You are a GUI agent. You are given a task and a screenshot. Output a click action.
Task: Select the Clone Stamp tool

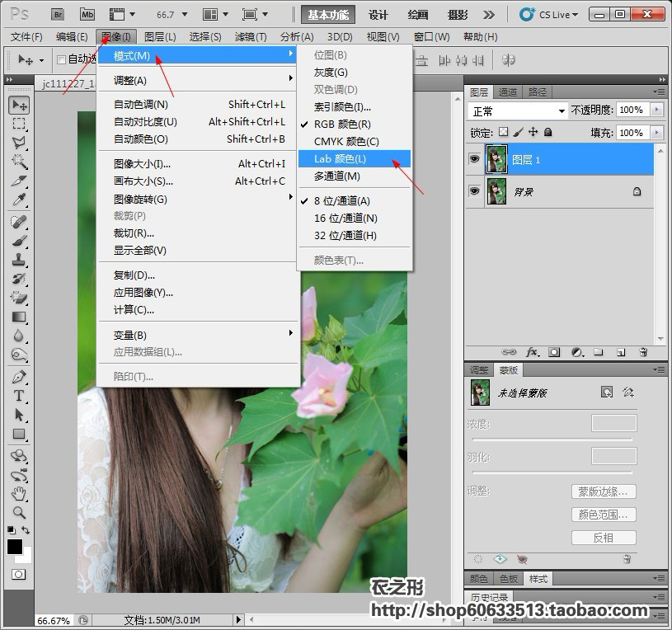tap(19, 260)
